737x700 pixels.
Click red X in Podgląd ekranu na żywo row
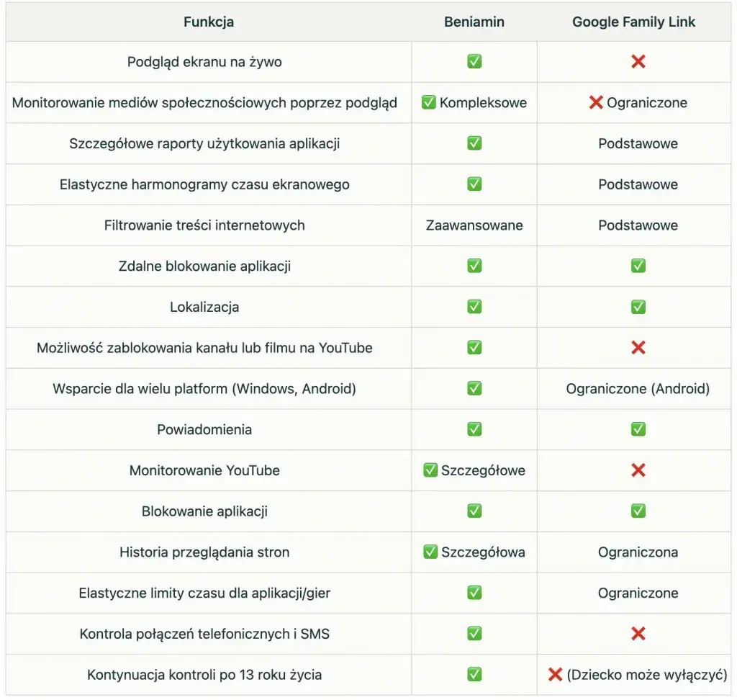point(638,62)
